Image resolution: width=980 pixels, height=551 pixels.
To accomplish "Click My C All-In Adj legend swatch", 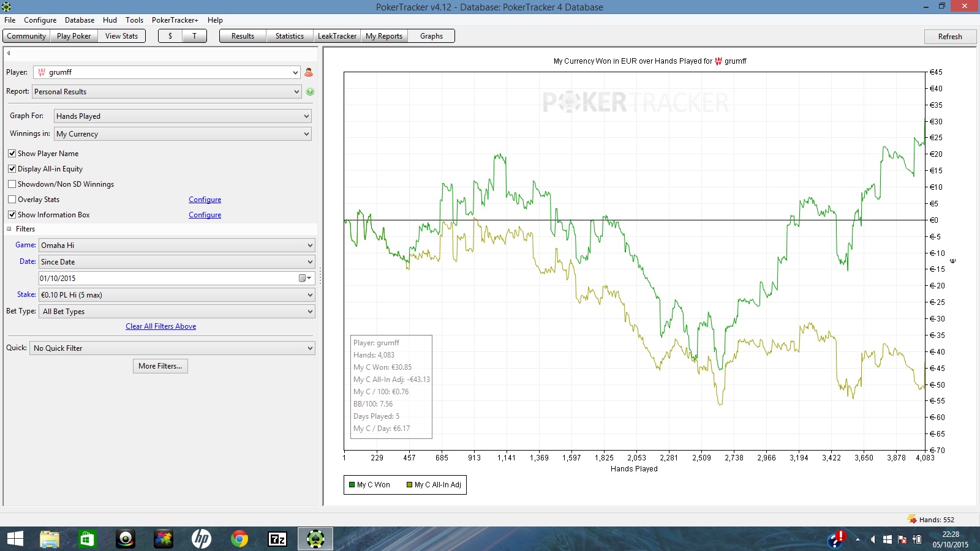I will tap(410, 485).
